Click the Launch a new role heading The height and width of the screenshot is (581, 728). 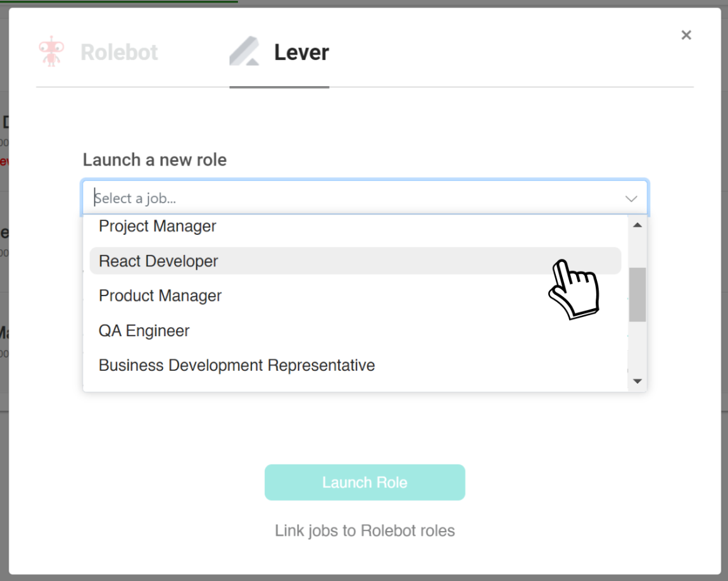tap(154, 159)
